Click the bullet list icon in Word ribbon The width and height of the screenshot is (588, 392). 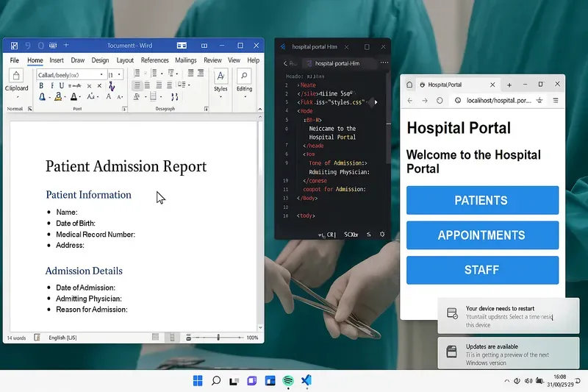tap(137, 73)
